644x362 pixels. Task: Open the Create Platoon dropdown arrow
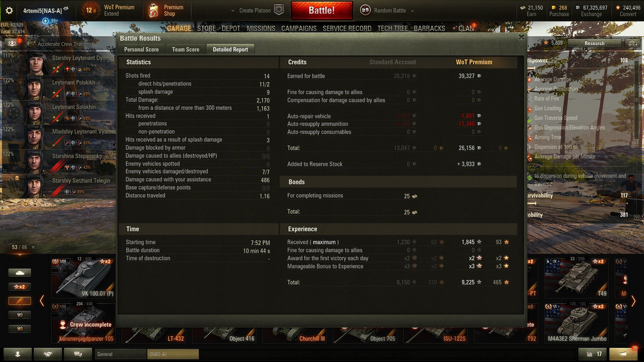point(232,11)
